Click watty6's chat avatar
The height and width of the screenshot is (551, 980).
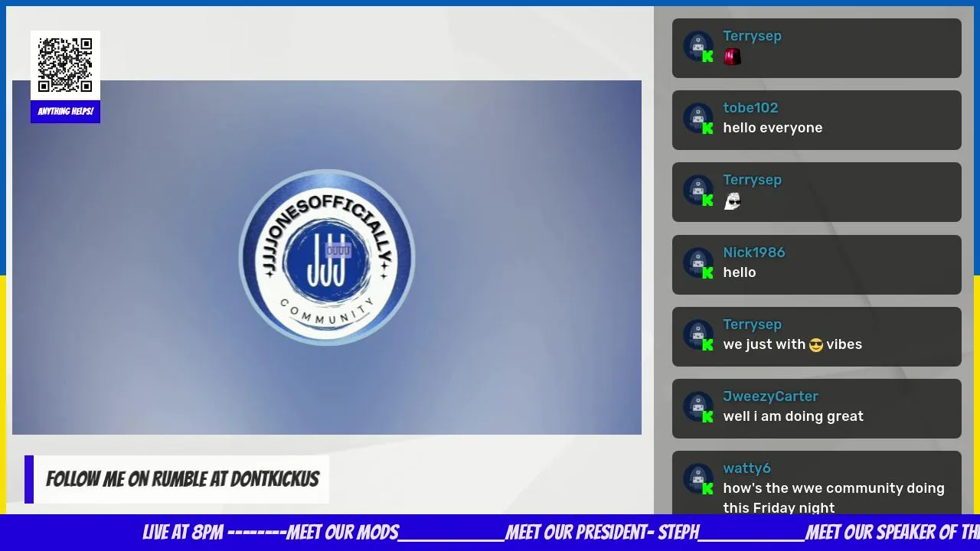(x=697, y=479)
